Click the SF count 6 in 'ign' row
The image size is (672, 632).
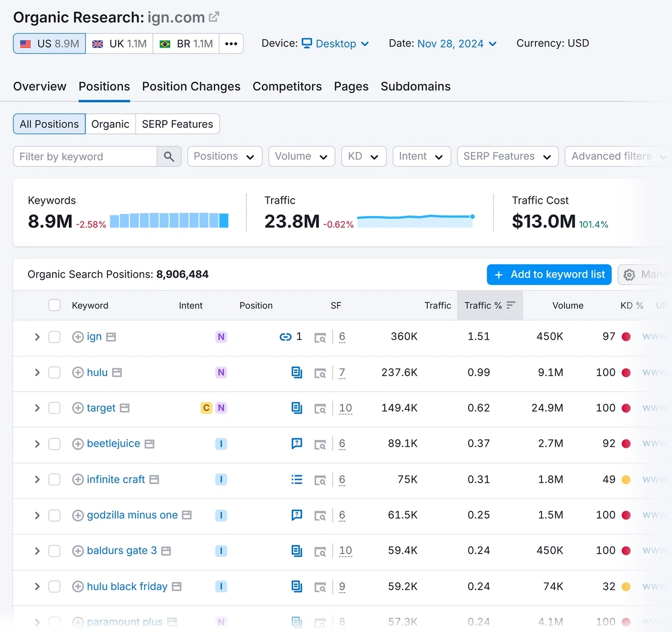(342, 337)
